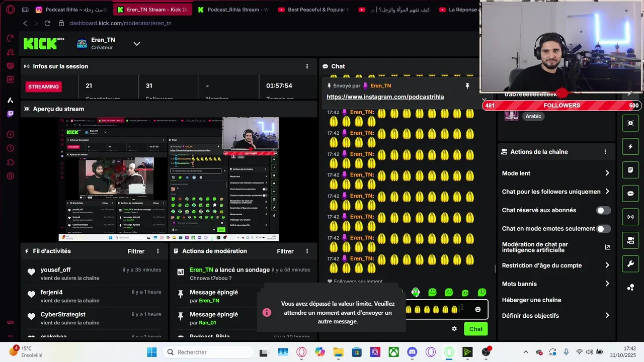Open the Aria AI sidebar icon
The height and width of the screenshot is (362, 644).
tap(10, 100)
